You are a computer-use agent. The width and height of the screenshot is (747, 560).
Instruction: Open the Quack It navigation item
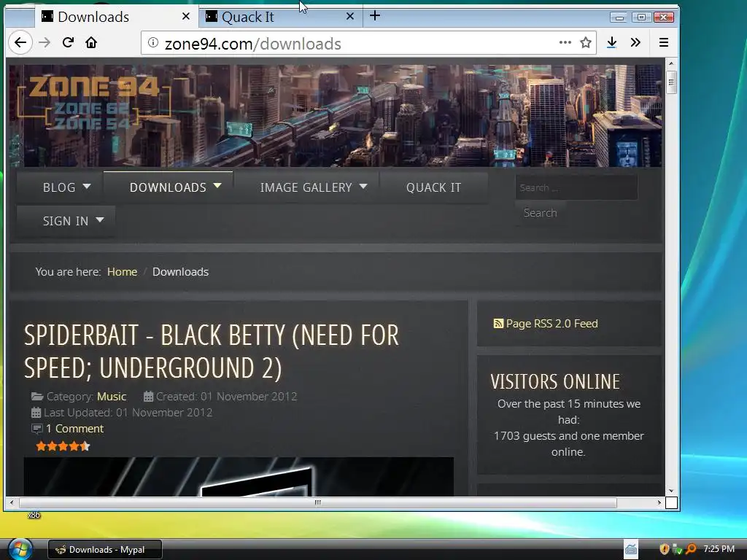click(433, 187)
